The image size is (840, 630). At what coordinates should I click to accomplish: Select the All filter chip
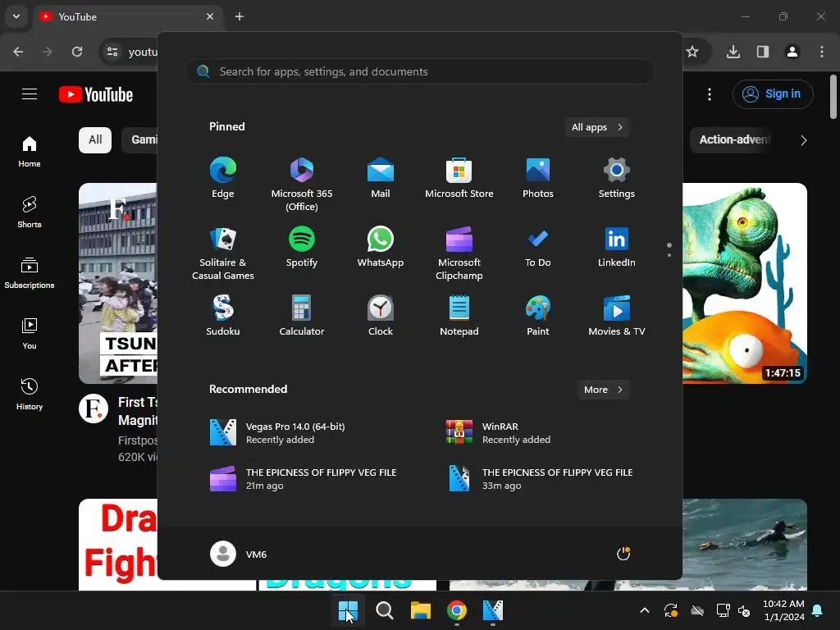coord(95,139)
